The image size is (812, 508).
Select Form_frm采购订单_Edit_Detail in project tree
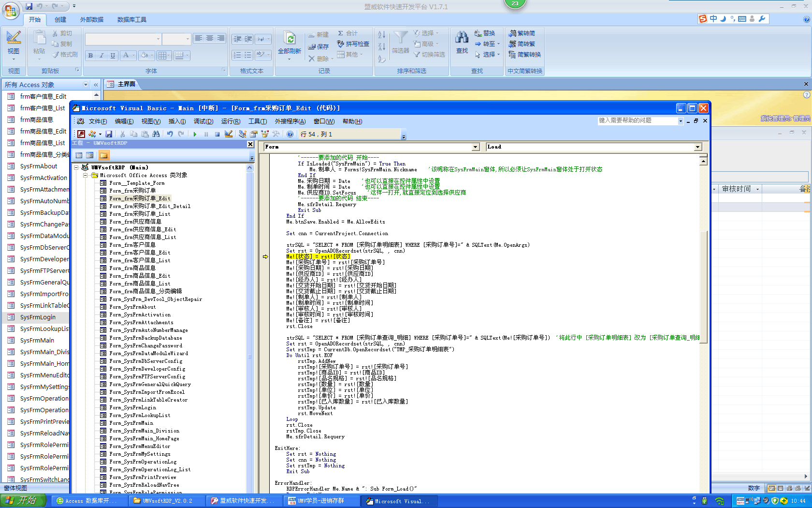click(x=150, y=206)
